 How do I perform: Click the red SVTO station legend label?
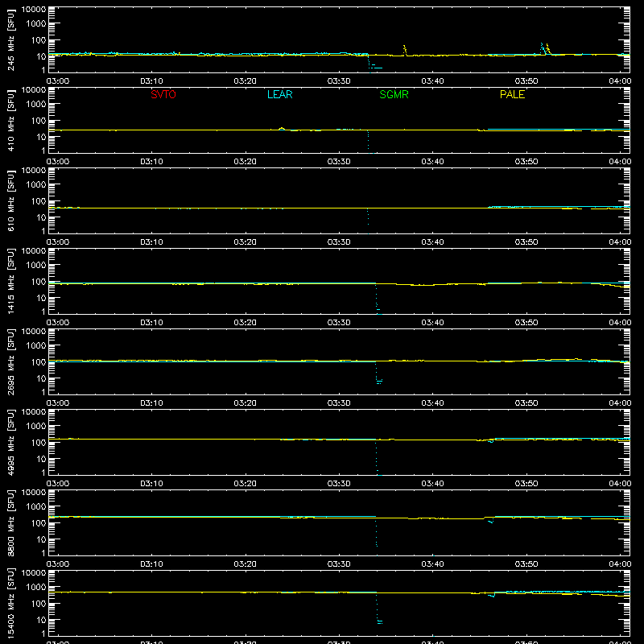163,94
